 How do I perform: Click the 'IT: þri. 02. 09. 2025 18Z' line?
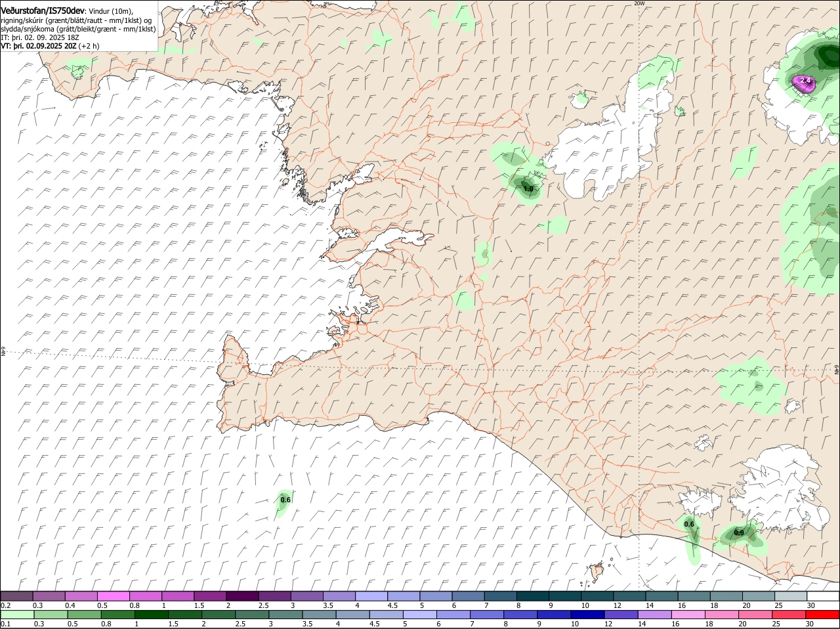click(x=40, y=37)
